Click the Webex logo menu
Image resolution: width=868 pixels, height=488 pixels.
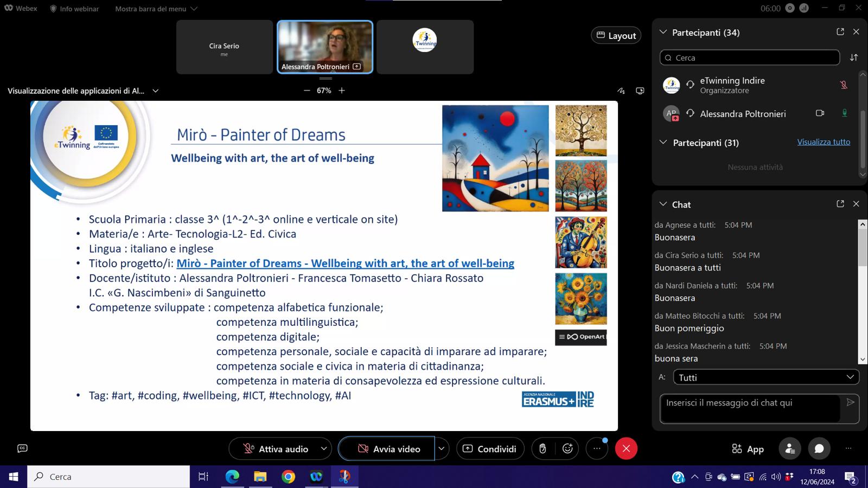click(x=21, y=8)
